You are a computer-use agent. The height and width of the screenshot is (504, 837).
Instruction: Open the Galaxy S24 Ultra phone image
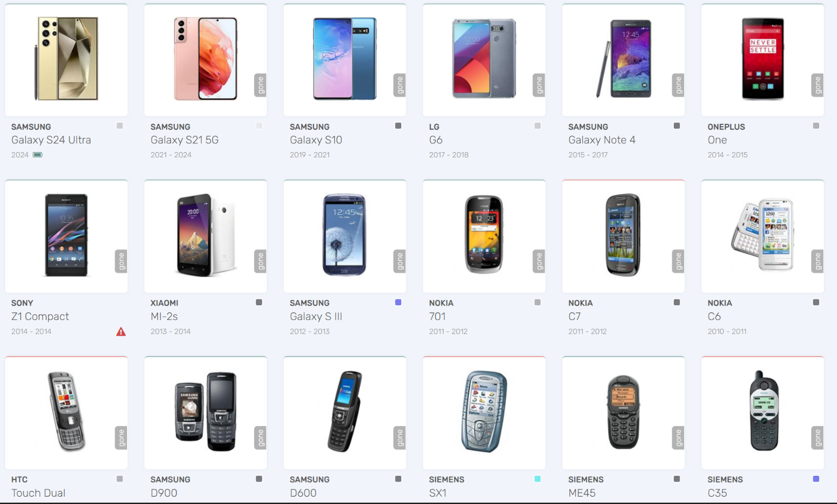click(66, 59)
